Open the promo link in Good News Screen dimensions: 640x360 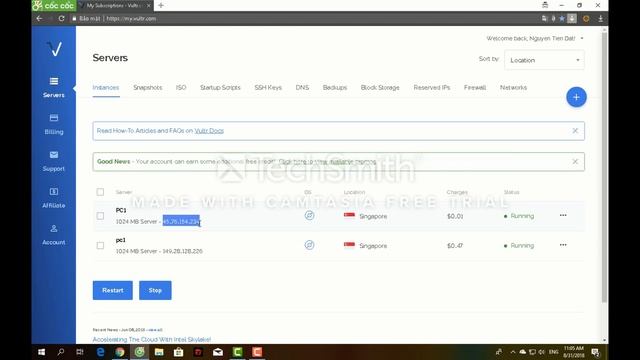(327, 162)
